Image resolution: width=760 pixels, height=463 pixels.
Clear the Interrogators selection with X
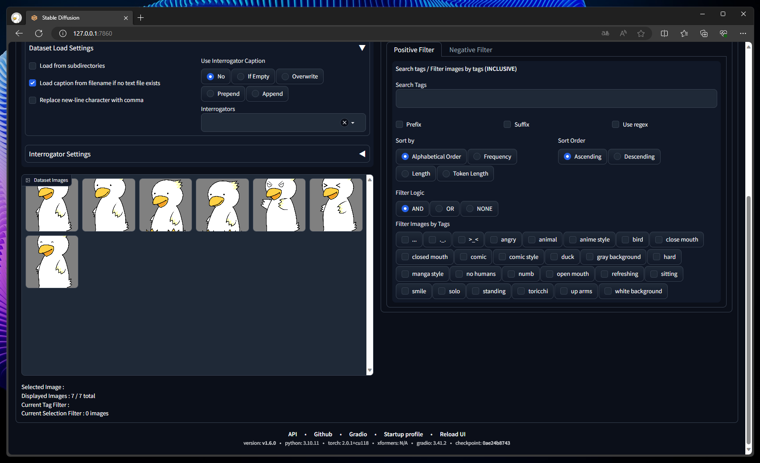[x=344, y=123]
